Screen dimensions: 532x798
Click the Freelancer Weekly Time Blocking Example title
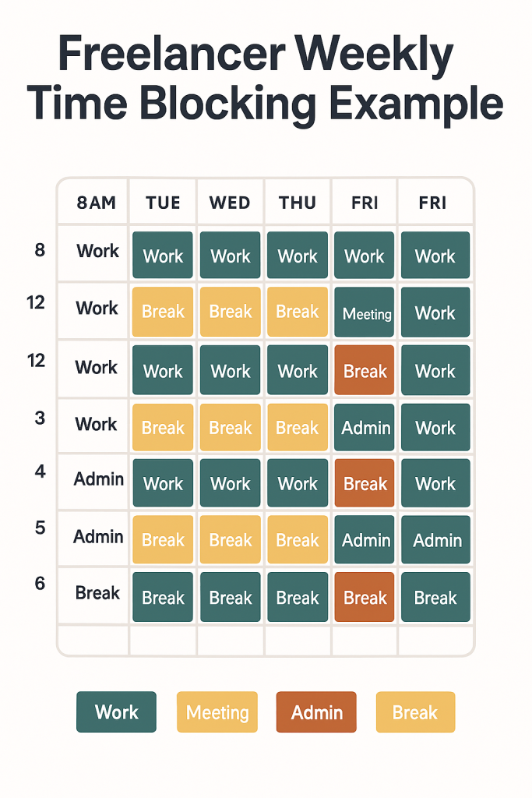(x=266, y=79)
